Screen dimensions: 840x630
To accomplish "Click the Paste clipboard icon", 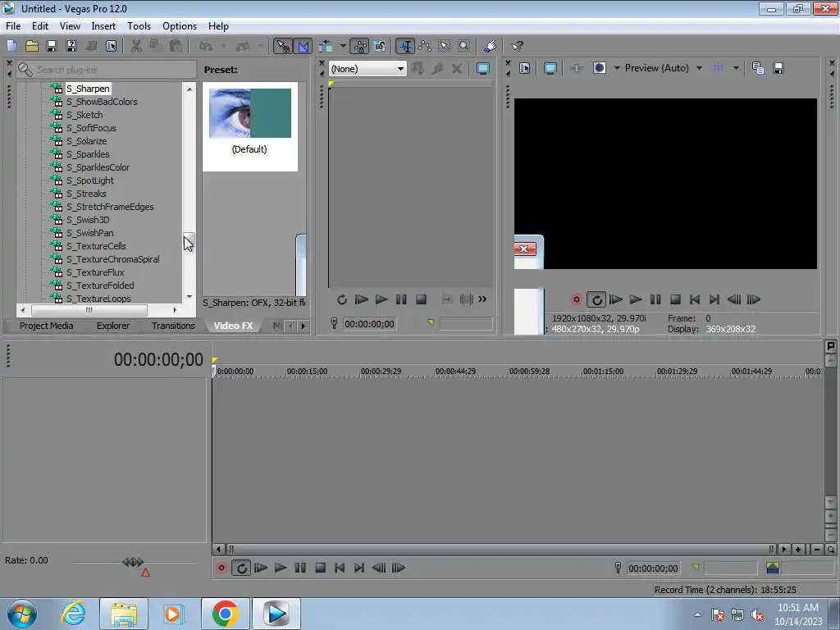I will pos(176,46).
